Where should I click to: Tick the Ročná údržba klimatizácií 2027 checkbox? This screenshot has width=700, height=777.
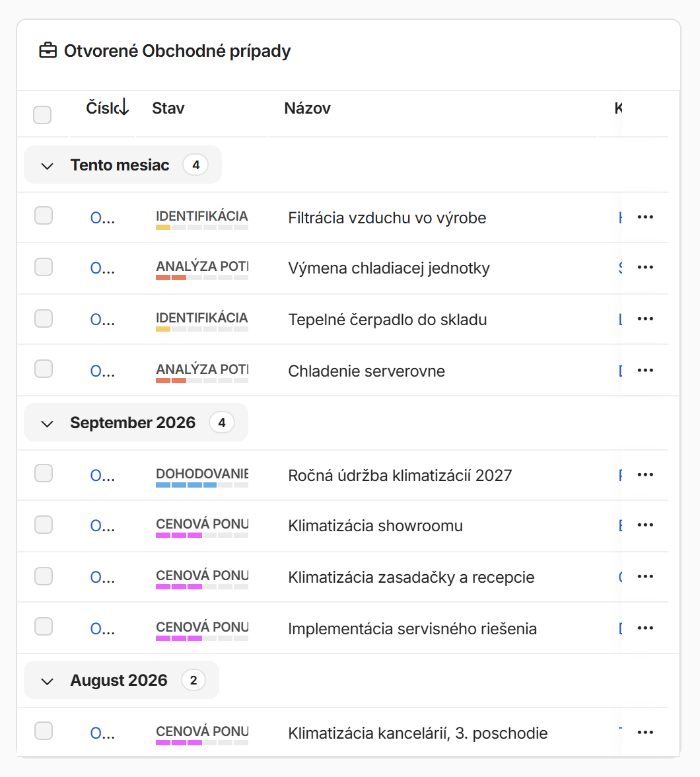pyautogui.click(x=44, y=473)
